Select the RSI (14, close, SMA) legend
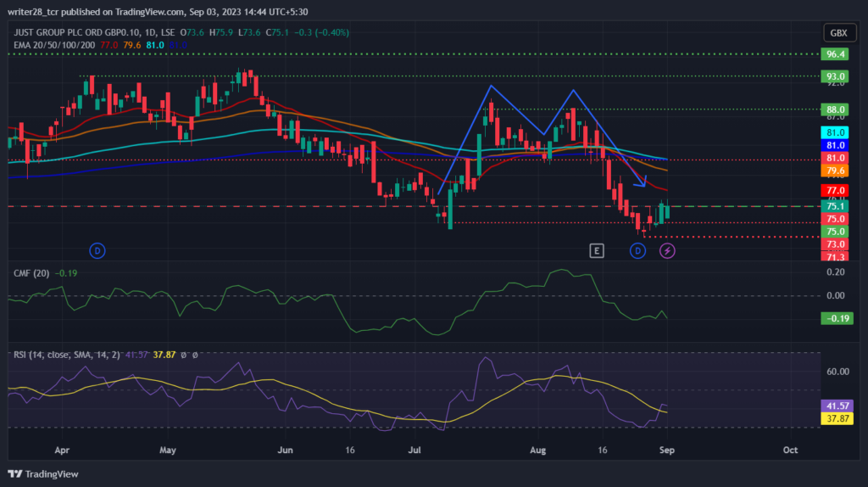Viewport: 868px width, 487px height. (66, 355)
